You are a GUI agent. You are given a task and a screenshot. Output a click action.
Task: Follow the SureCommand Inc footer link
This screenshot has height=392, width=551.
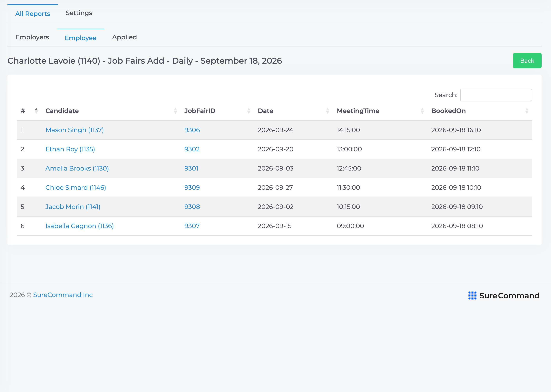click(63, 295)
